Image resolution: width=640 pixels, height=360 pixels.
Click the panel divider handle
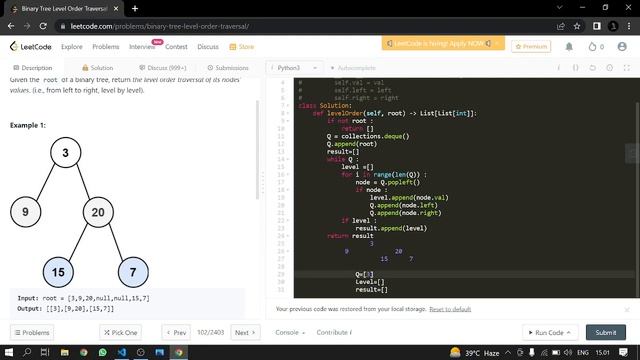pyautogui.click(x=262, y=183)
